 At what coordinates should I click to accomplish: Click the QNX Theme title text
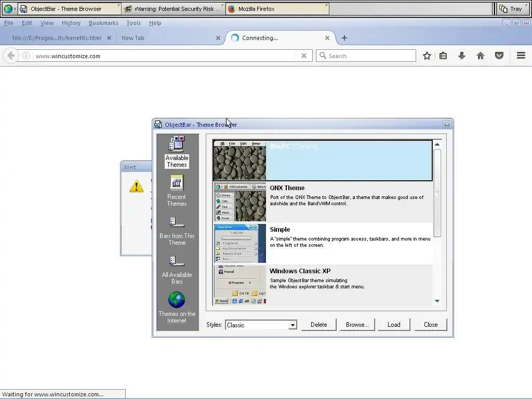pos(287,188)
